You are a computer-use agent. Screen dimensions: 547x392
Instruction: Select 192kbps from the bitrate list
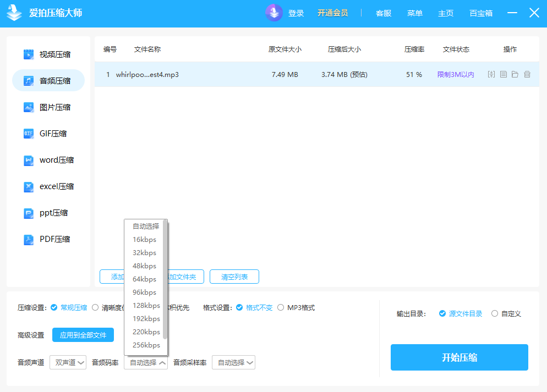click(x=145, y=318)
